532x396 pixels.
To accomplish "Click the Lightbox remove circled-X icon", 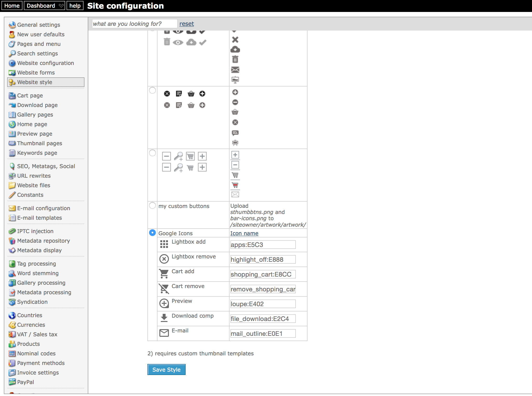I will (164, 259).
